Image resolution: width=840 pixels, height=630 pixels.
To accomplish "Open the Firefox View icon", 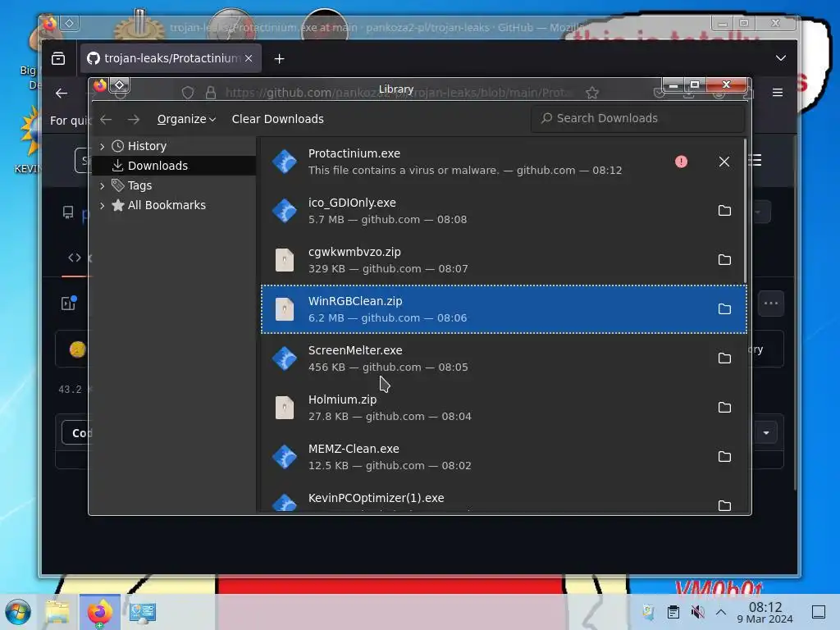I will (x=58, y=58).
